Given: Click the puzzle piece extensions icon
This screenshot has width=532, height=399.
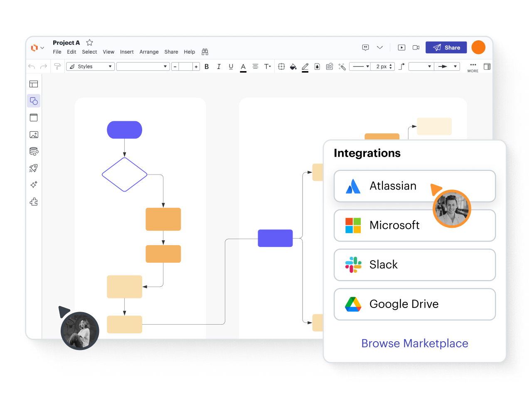Looking at the screenshot, I should pos(34,202).
